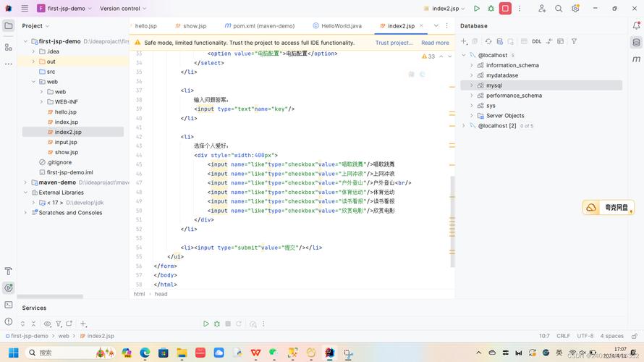This screenshot has width=644, height=362.
Task: Change CRLF line separator in status bar
Action: click(x=563, y=336)
